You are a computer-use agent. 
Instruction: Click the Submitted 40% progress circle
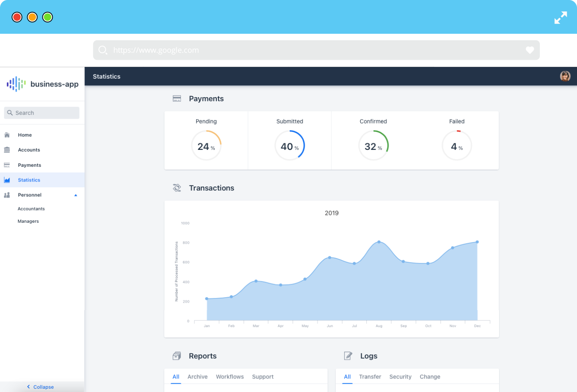click(x=290, y=145)
